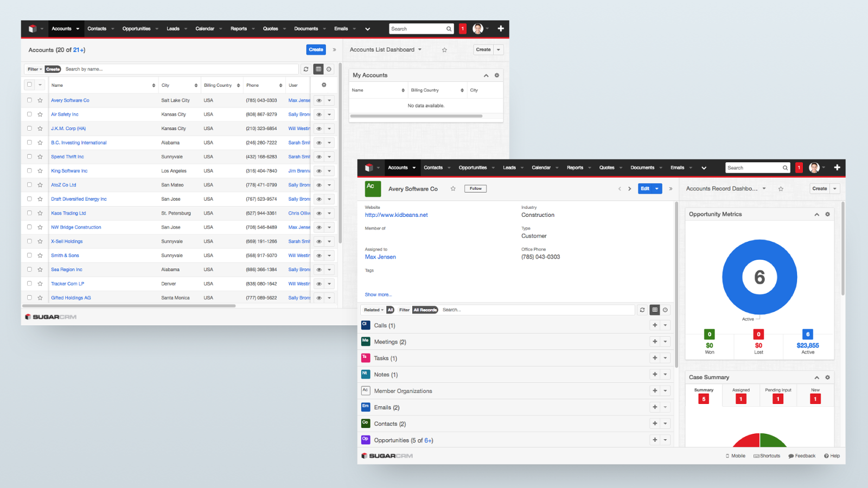Click the blue Create button for accounts
868x488 pixels.
click(x=316, y=50)
